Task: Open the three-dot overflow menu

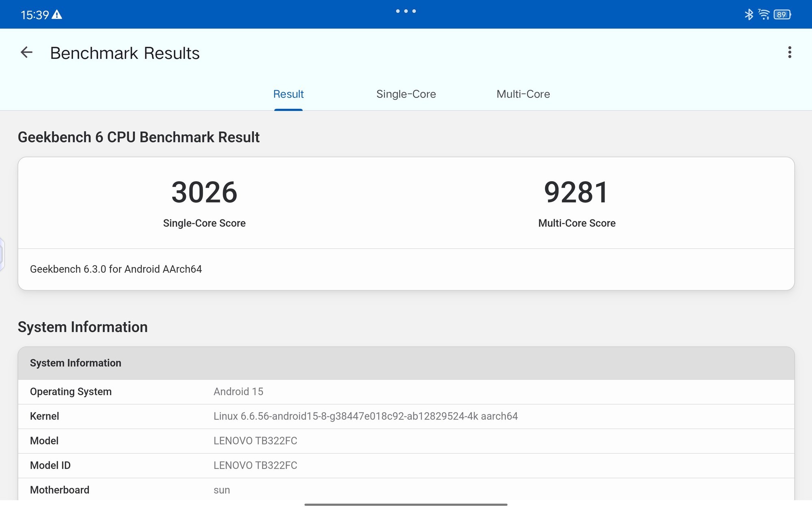Action: (x=789, y=52)
